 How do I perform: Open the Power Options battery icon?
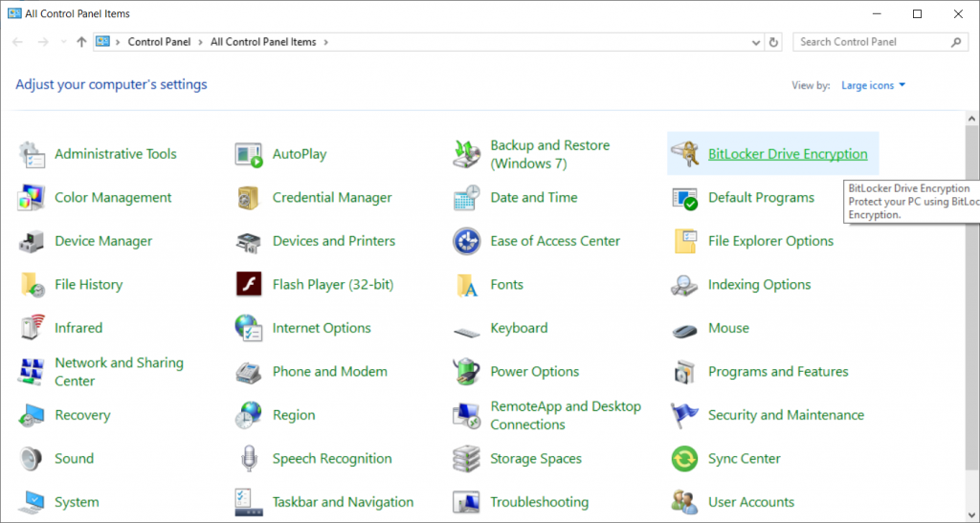(466, 371)
